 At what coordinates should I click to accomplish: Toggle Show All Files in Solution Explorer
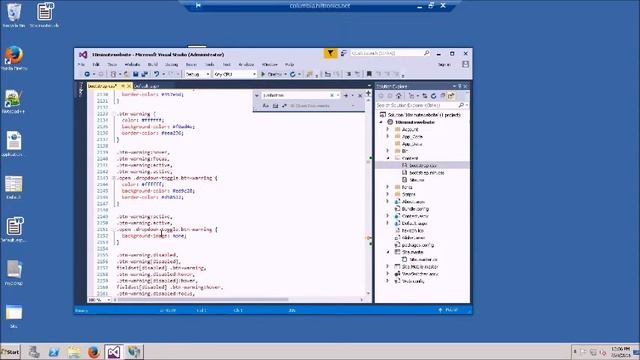[451, 96]
